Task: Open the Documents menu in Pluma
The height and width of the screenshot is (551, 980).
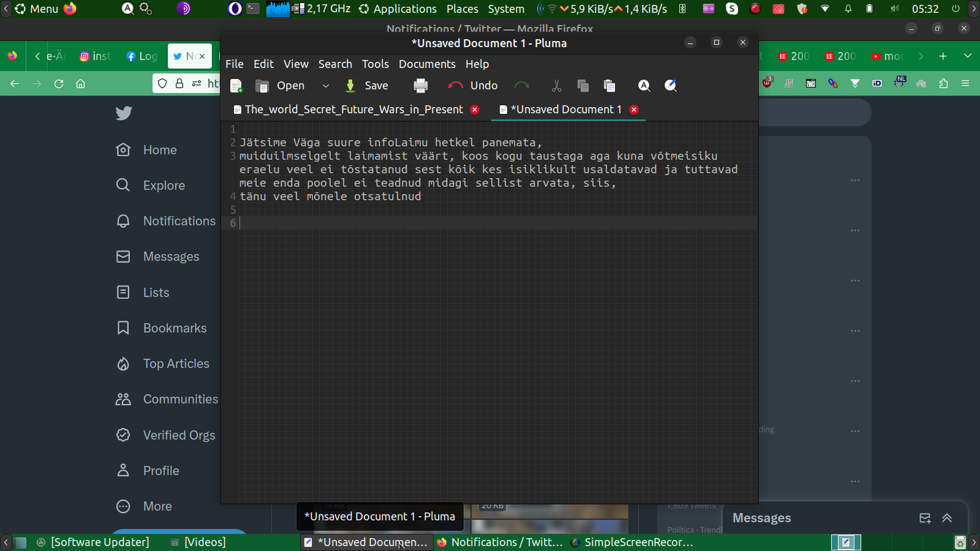Action: (x=427, y=64)
